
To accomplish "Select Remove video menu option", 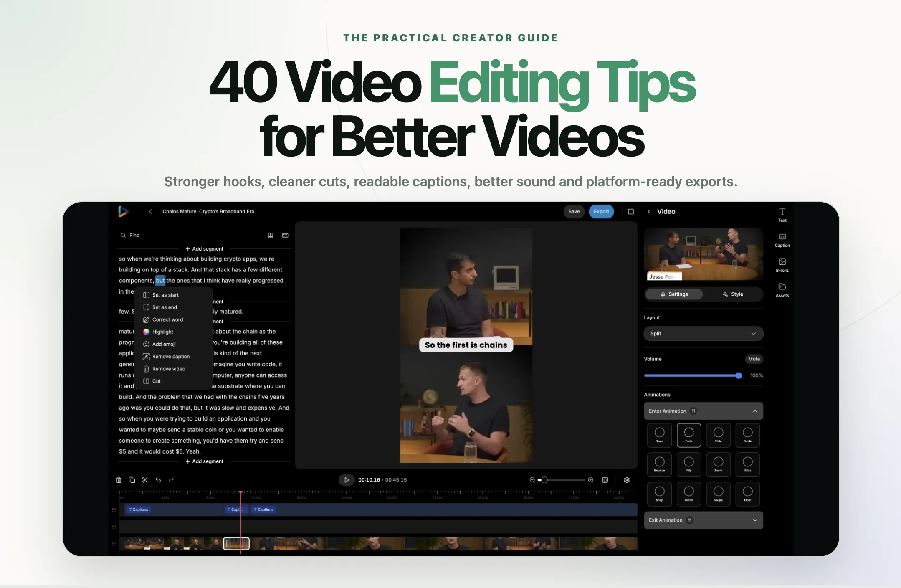I will point(173,369).
